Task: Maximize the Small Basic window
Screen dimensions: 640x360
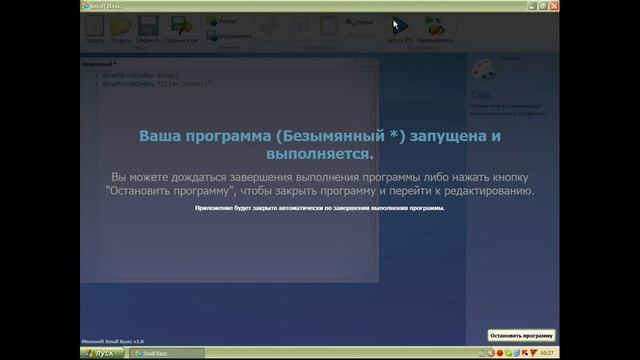Action: (x=543, y=6)
